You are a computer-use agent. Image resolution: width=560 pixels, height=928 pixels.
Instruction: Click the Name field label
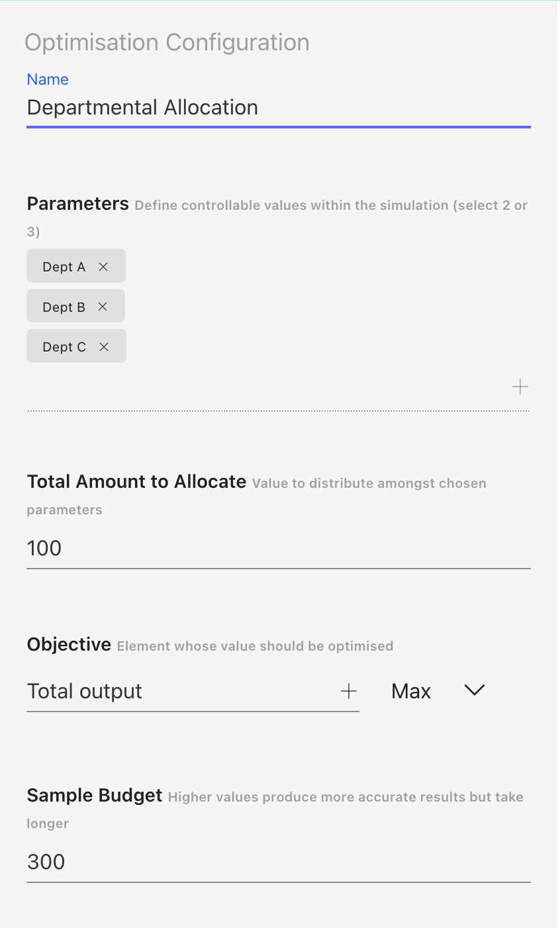pos(48,79)
